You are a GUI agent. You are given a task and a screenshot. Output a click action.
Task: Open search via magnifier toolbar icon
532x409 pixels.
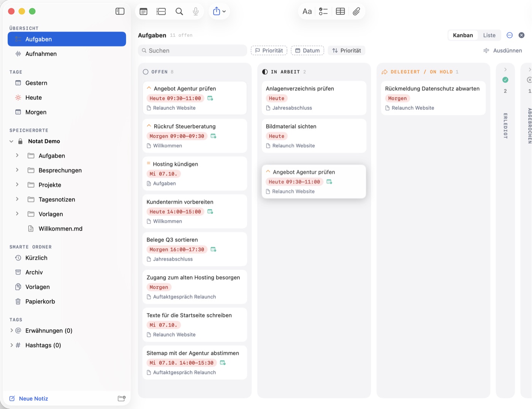(x=179, y=11)
